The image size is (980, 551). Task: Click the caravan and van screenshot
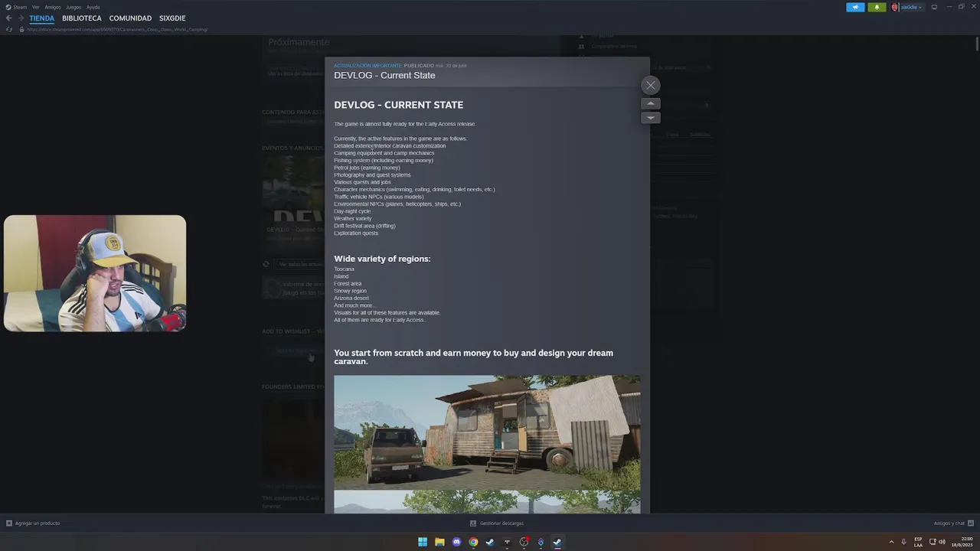487,432
